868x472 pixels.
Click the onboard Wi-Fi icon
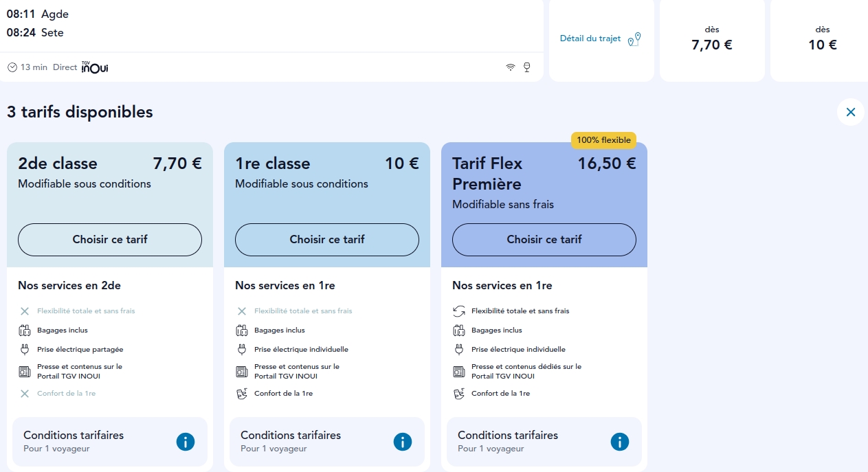[510, 67]
